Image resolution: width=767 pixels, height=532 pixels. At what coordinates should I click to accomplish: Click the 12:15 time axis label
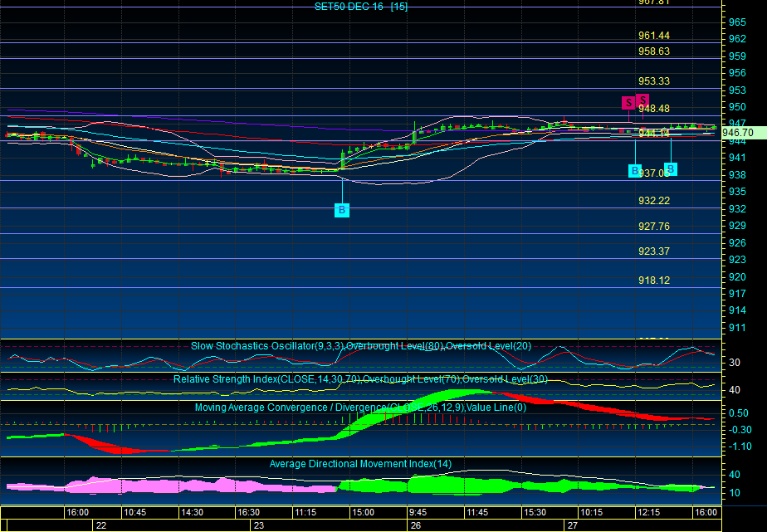pyautogui.click(x=648, y=512)
